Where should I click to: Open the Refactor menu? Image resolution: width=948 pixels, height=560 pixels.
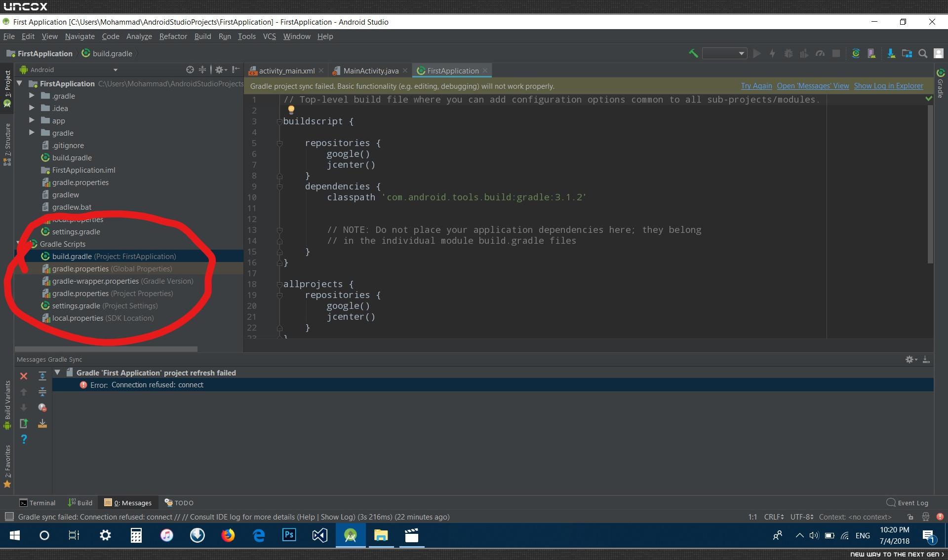point(173,37)
